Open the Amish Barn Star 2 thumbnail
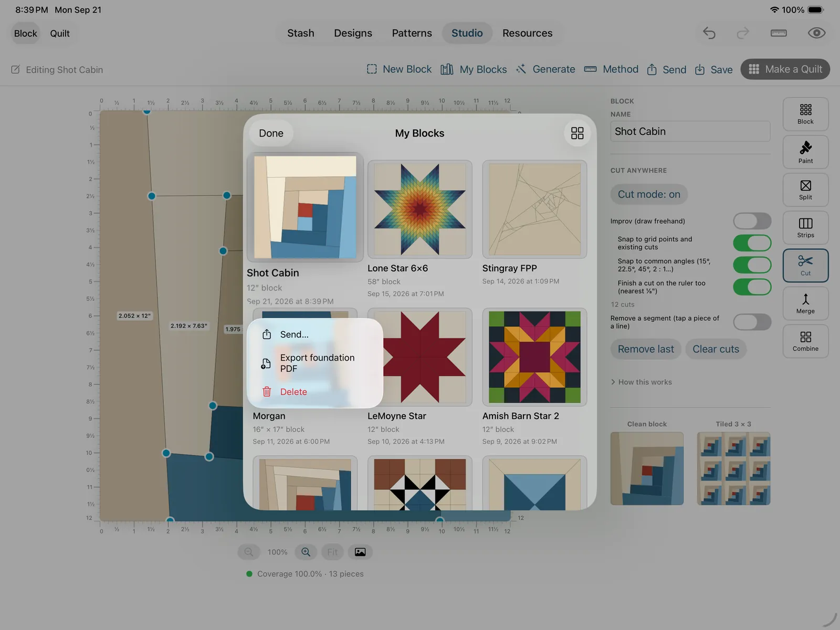The image size is (840, 630). point(534,357)
